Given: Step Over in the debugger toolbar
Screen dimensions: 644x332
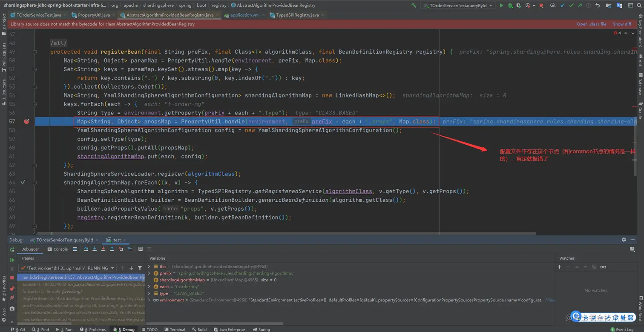Looking at the screenshot, I should coord(86,249).
